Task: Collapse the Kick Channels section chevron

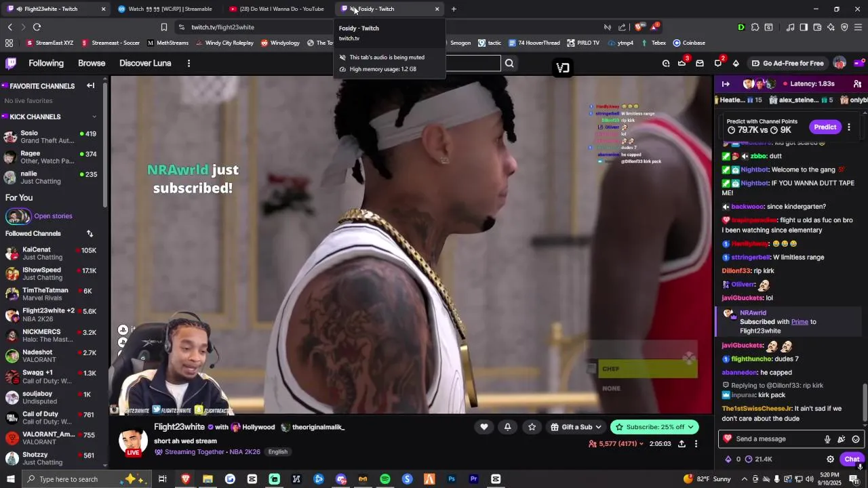Action: coord(94,117)
